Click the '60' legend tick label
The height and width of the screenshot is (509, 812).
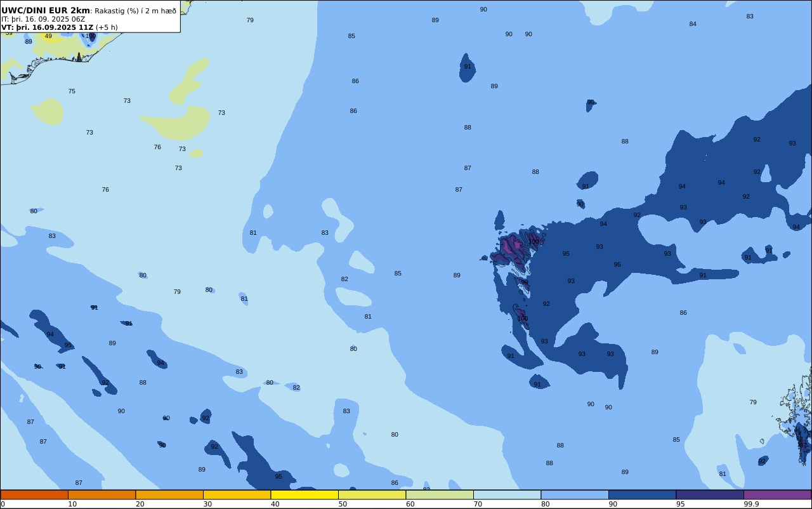coord(410,504)
